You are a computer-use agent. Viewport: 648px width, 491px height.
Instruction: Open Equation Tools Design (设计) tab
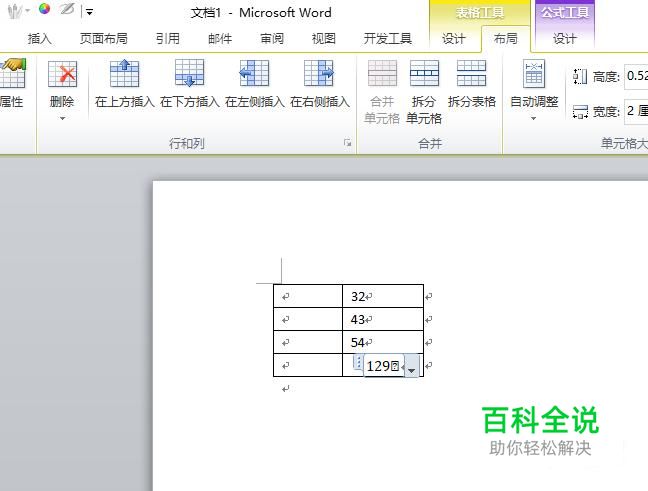(565, 39)
